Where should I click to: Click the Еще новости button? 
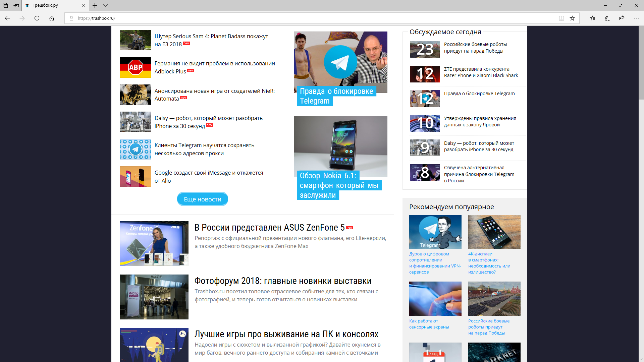tap(203, 199)
